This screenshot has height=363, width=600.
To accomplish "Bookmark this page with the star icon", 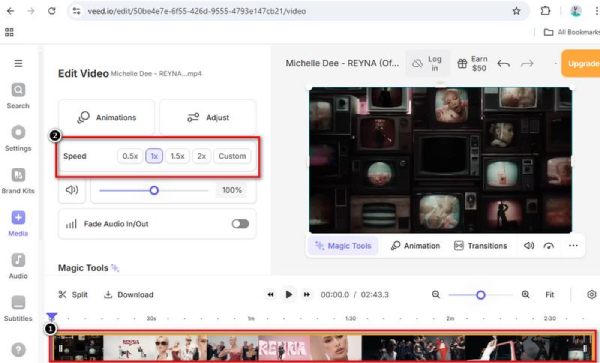I will pos(516,11).
